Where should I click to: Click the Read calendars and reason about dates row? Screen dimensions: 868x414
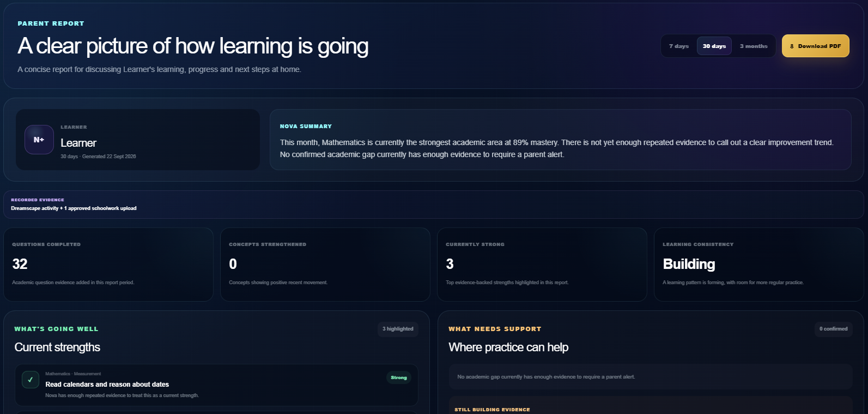click(216, 385)
